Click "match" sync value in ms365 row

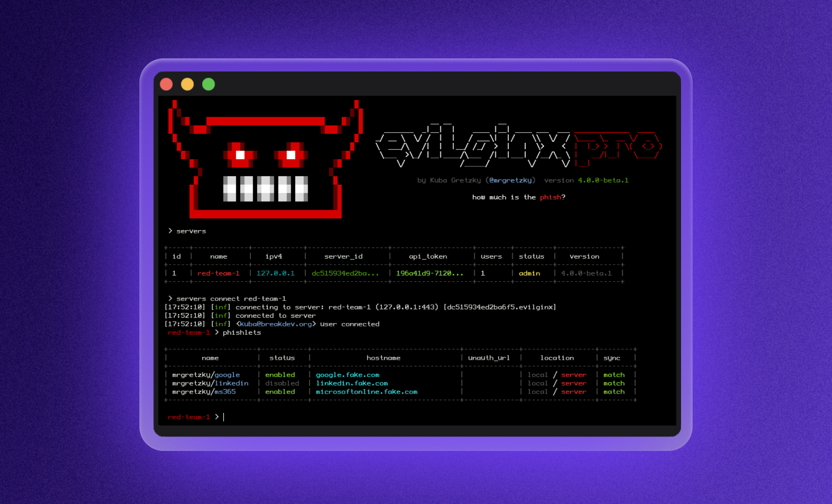(x=614, y=392)
